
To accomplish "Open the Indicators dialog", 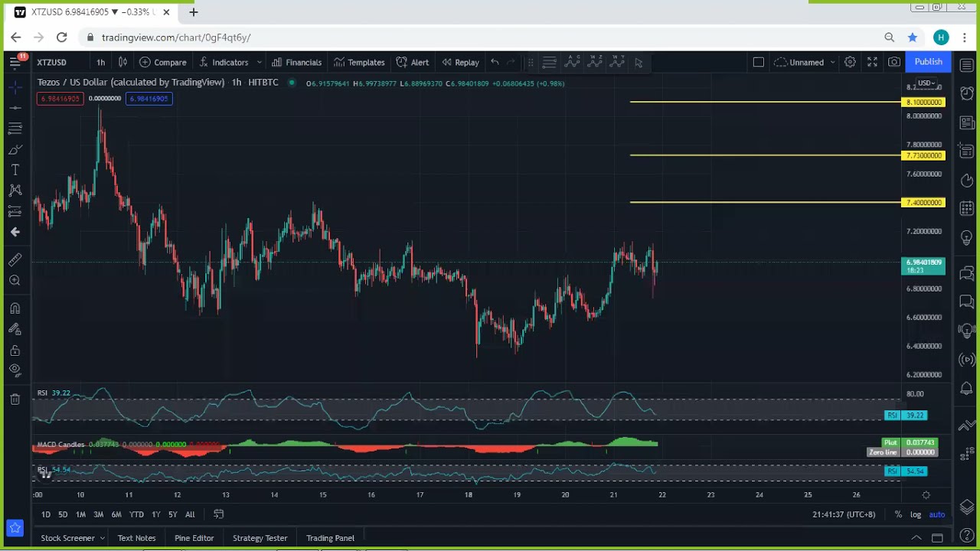I will [224, 63].
